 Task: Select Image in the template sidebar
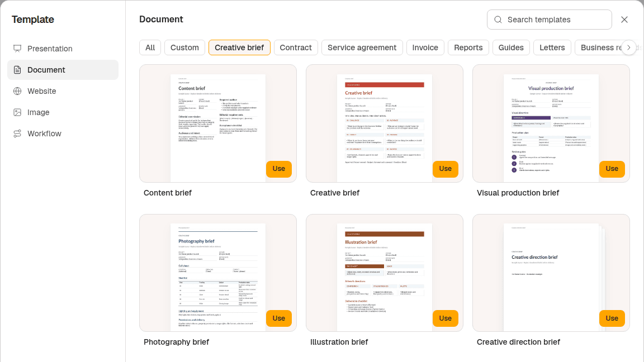point(63,112)
